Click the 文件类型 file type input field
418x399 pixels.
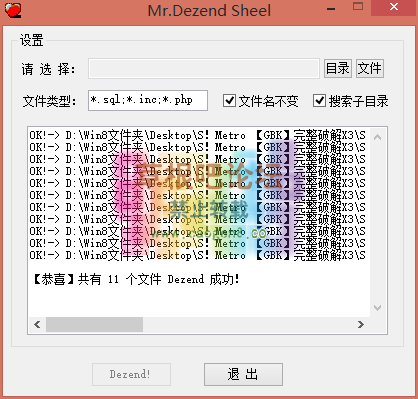pos(148,100)
